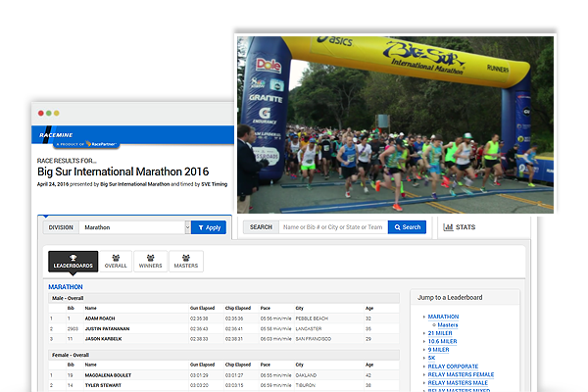Jump to RELAY MASTERS FEMALE leaderboard
Screen dimensions: 588x392
tap(461, 374)
